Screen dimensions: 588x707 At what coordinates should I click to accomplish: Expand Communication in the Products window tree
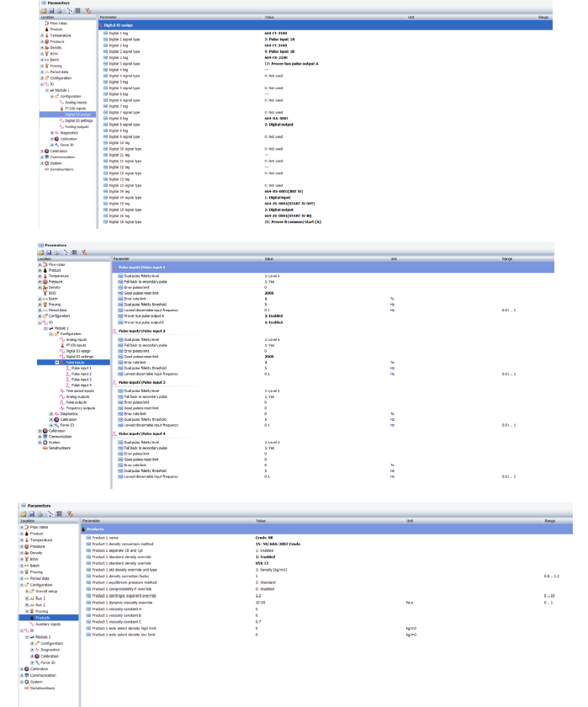21,675
